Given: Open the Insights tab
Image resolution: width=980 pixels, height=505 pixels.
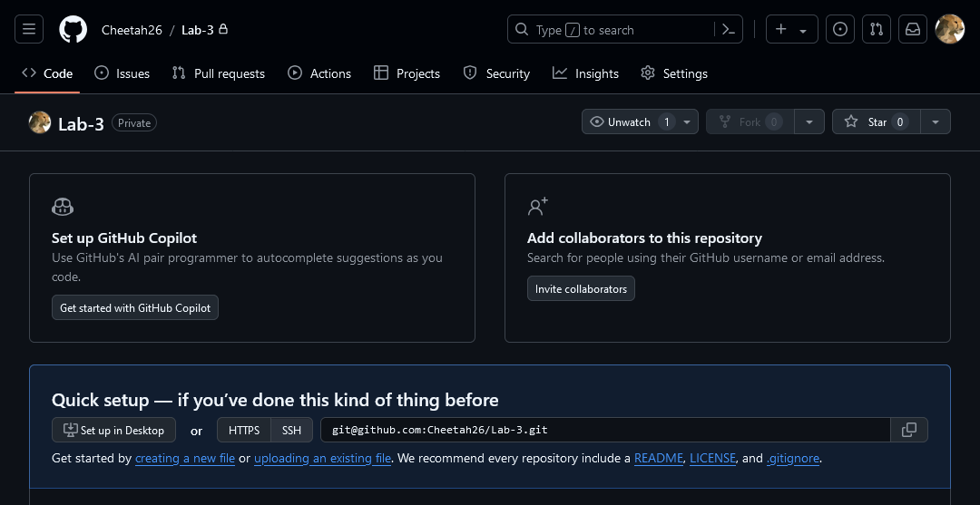Looking at the screenshot, I should click(585, 73).
